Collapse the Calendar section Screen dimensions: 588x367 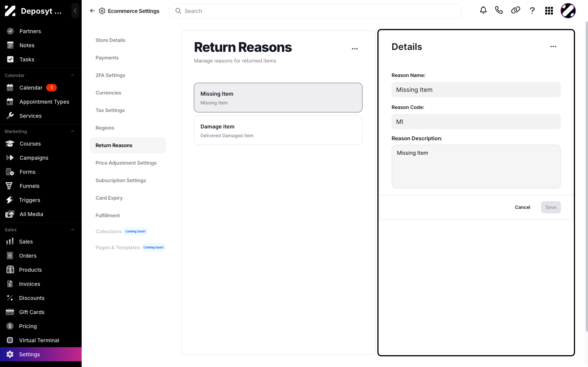tap(72, 75)
